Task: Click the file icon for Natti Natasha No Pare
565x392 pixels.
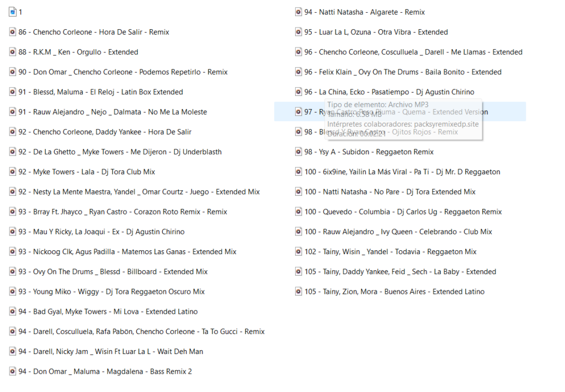Action: click(299, 191)
